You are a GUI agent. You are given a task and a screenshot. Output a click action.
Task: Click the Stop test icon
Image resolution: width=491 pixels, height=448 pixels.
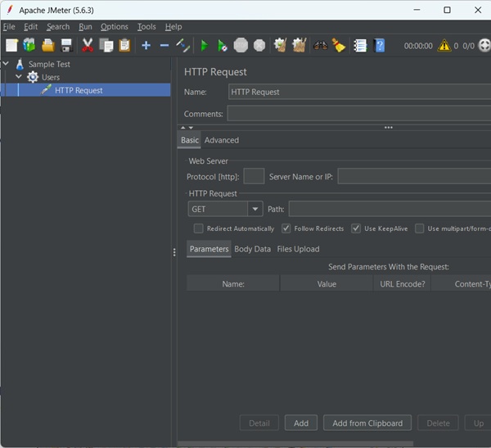click(x=241, y=46)
